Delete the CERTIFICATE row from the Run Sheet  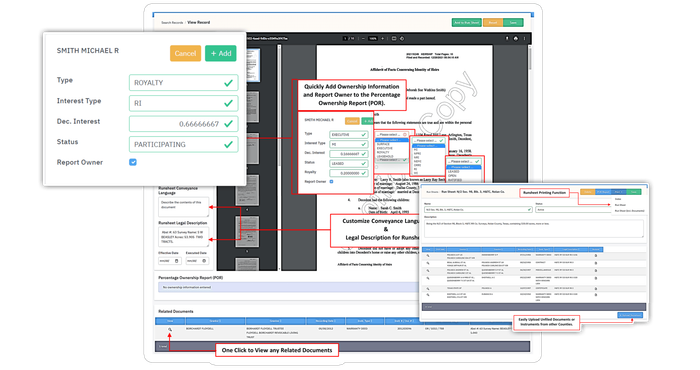[x=596, y=288]
